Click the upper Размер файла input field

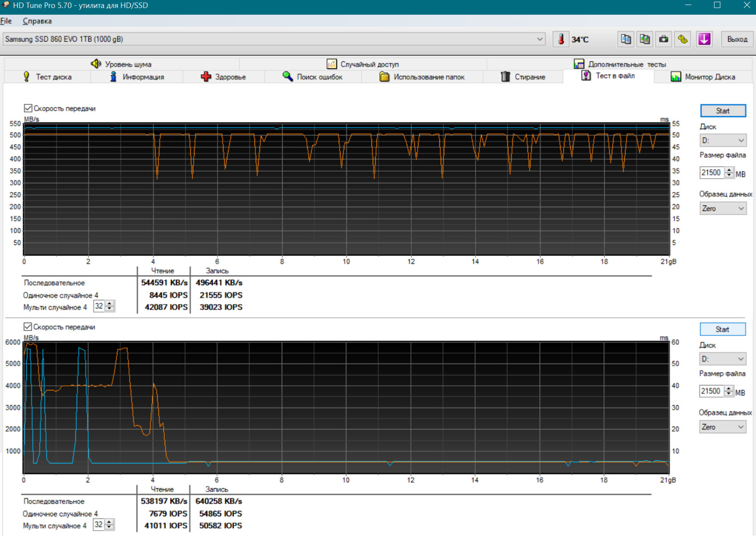711,173
